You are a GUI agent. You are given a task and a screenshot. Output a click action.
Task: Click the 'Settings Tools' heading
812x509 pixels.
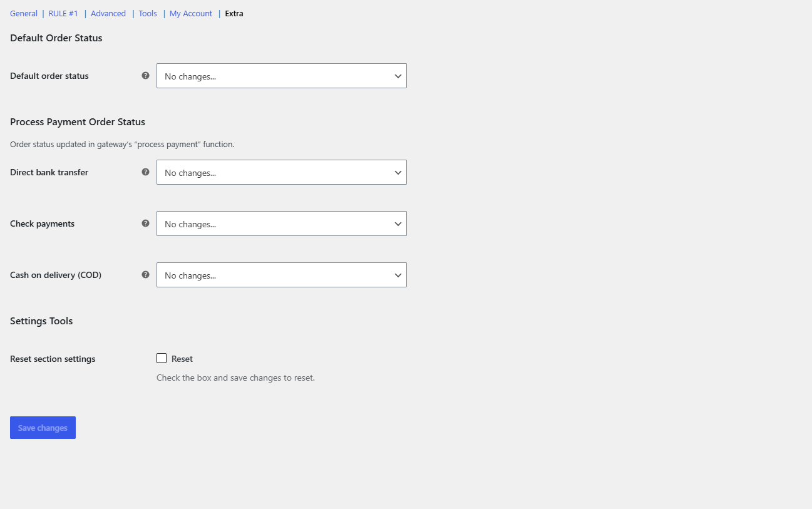[41, 321]
